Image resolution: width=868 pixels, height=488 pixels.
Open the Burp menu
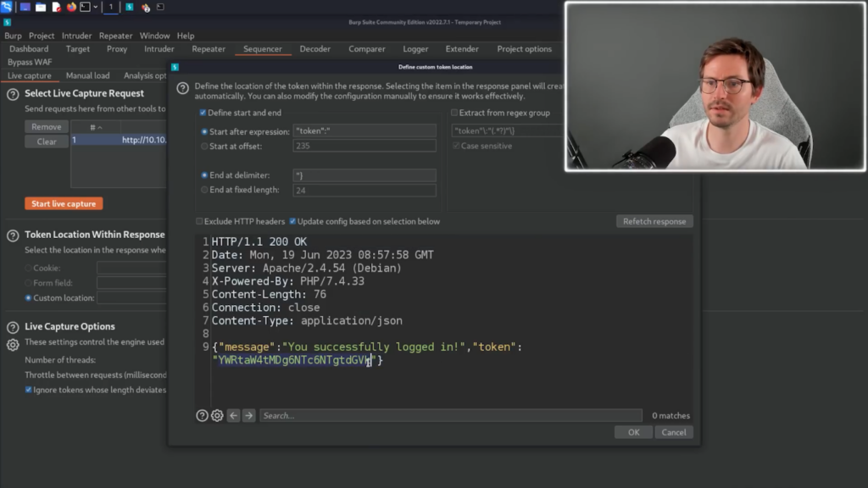pos(13,36)
